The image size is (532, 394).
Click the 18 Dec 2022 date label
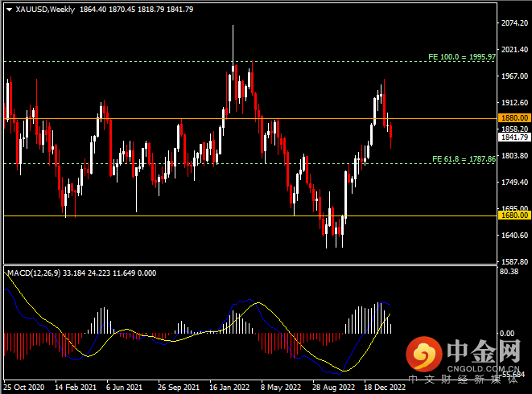(382, 386)
